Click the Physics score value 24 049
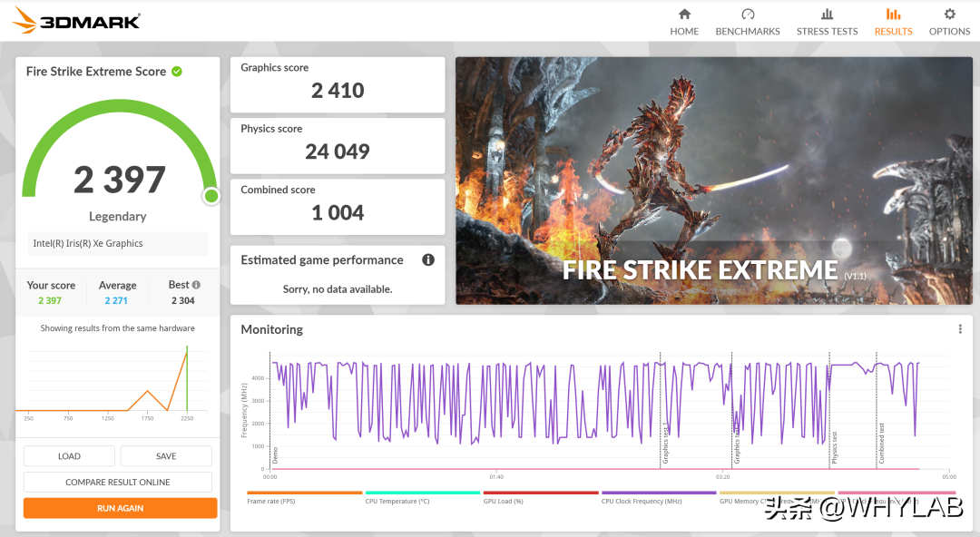This screenshot has width=980, height=537. [338, 151]
